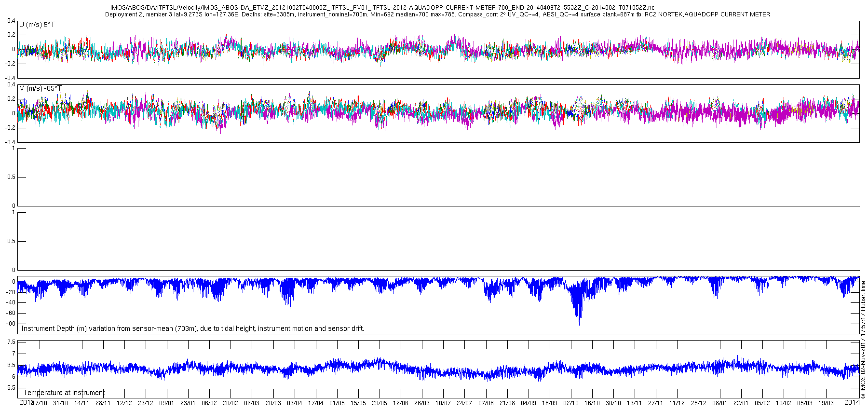Screen dimensions: 868x410
Task: Click the '05/02' date tick label
Action: point(762,403)
